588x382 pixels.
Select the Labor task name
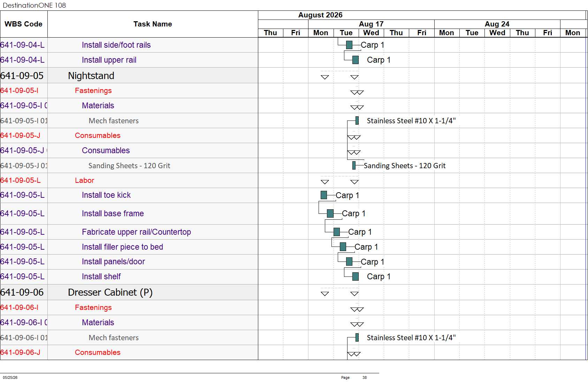[x=84, y=180]
